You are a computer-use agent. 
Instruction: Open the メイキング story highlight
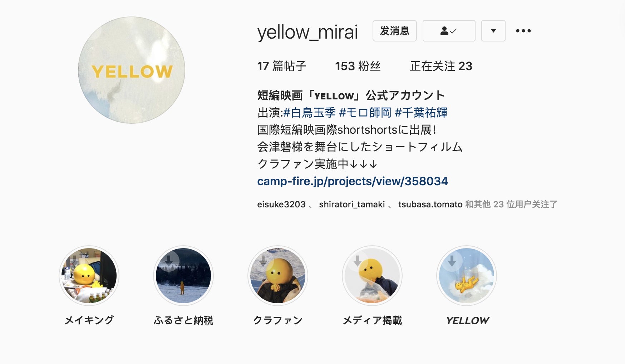(89, 276)
